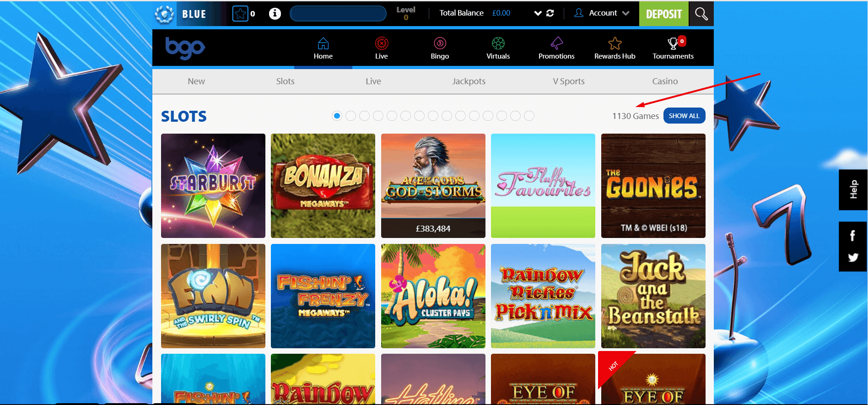
Task: Open The Goonies slot game
Action: [653, 186]
